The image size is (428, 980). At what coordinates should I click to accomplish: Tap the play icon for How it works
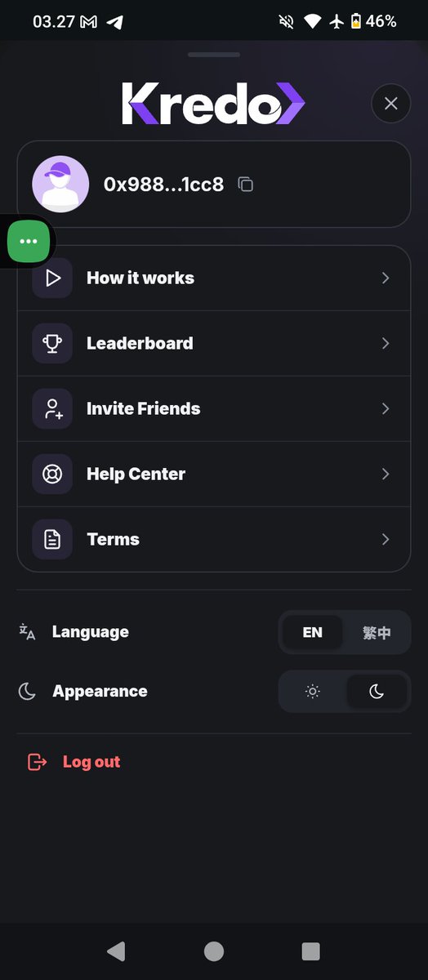[52, 278]
